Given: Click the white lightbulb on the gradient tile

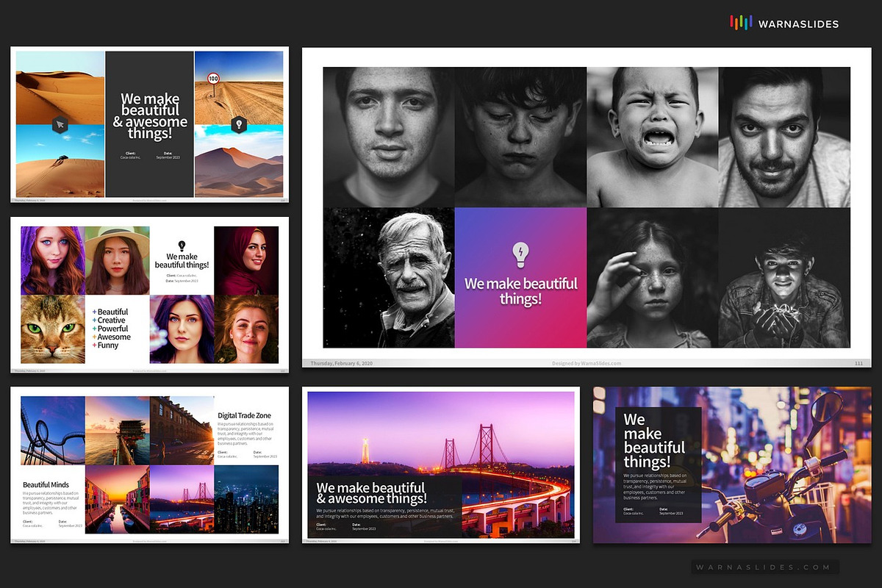Looking at the screenshot, I should pos(520,255).
